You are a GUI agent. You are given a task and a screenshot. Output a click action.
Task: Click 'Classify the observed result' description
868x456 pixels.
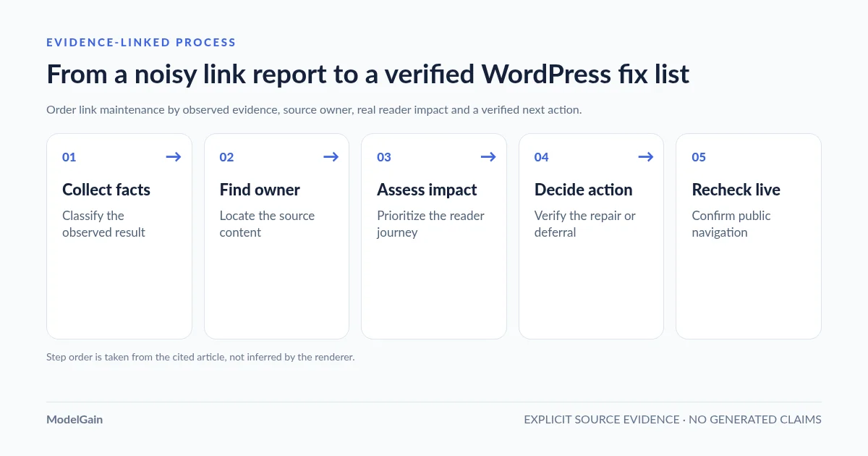click(x=103, y=224)
